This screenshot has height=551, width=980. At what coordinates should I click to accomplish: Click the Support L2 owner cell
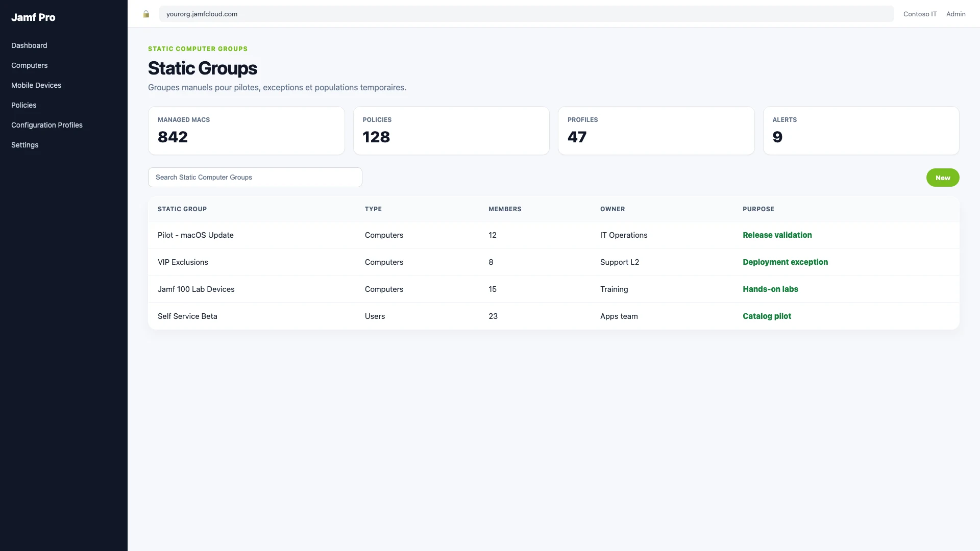pyautogui.click(x=620, y=262)
